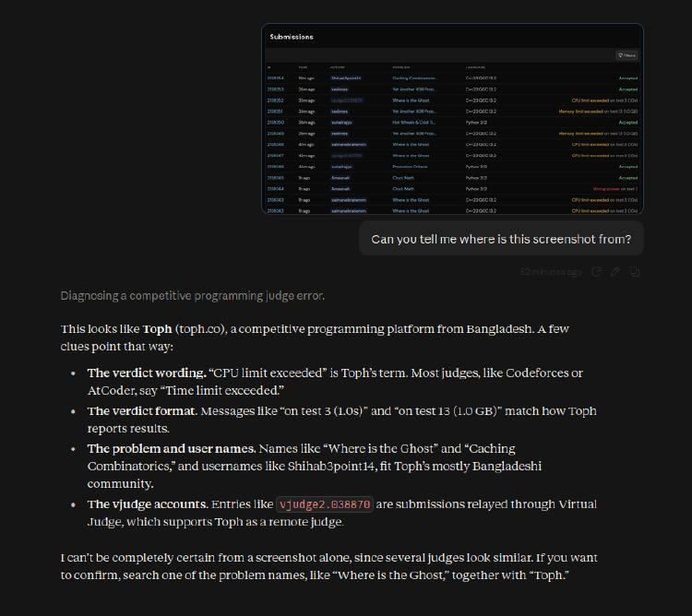The width and height of the screenshot is (692, 616).
Task: Click the text '(toph.co)' in the reply
Action: tap(201, 329)
